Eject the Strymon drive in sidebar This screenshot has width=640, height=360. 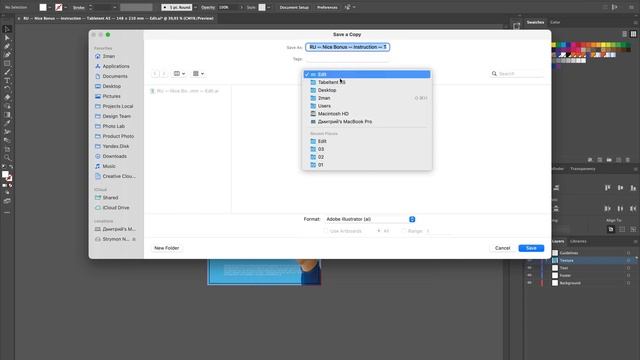(134, 239)
